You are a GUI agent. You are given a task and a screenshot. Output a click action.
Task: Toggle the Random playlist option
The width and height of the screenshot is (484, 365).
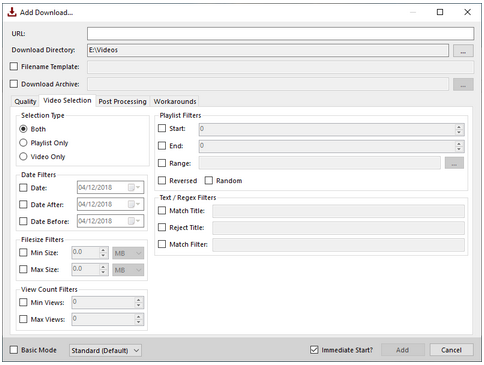pos(209,180)
